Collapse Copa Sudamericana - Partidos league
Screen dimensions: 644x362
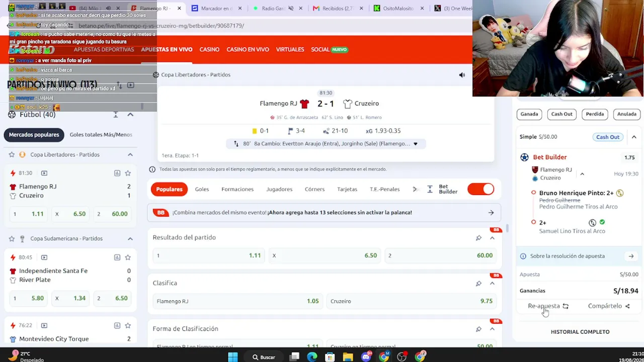[x=130, y=238]
